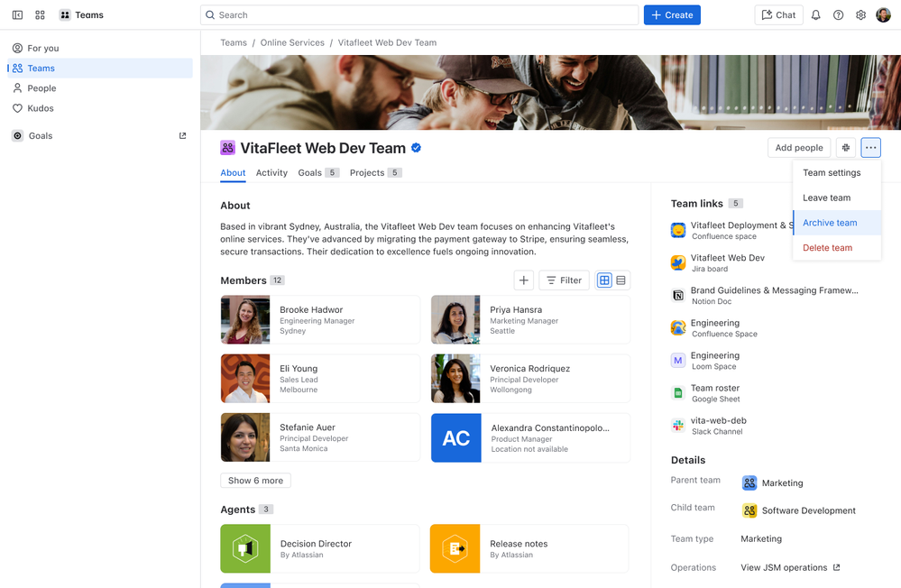Open Kudos in the sidebar
This screenshot has width=901, height=588.
pos(100,108)
